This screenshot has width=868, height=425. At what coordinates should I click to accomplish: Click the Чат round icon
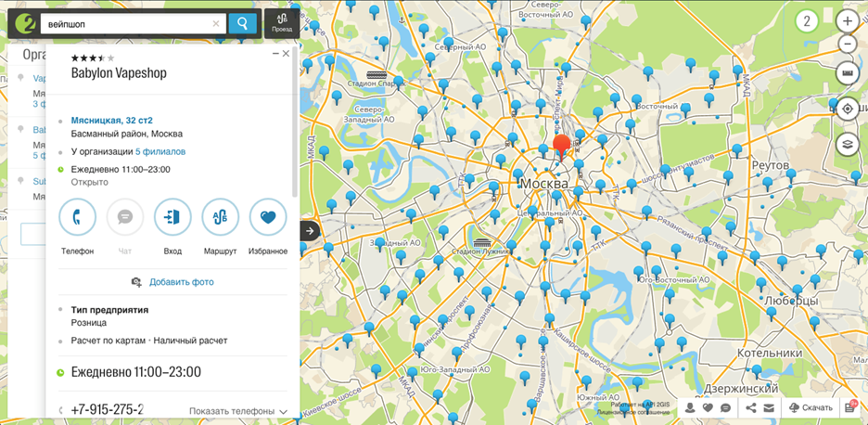pos(125,217)
